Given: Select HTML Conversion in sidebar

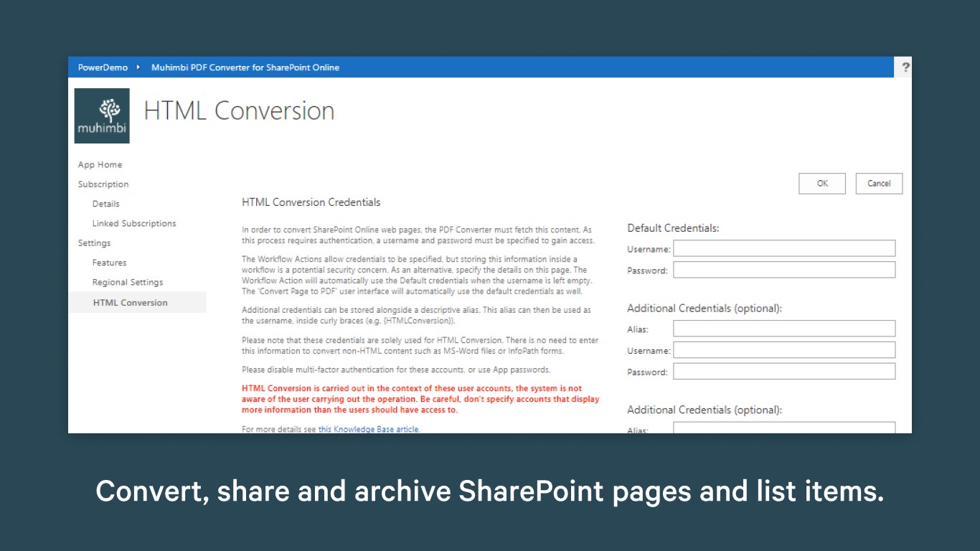Looking at the screenshot, I should pyautogui.click(x=137, y=302).
